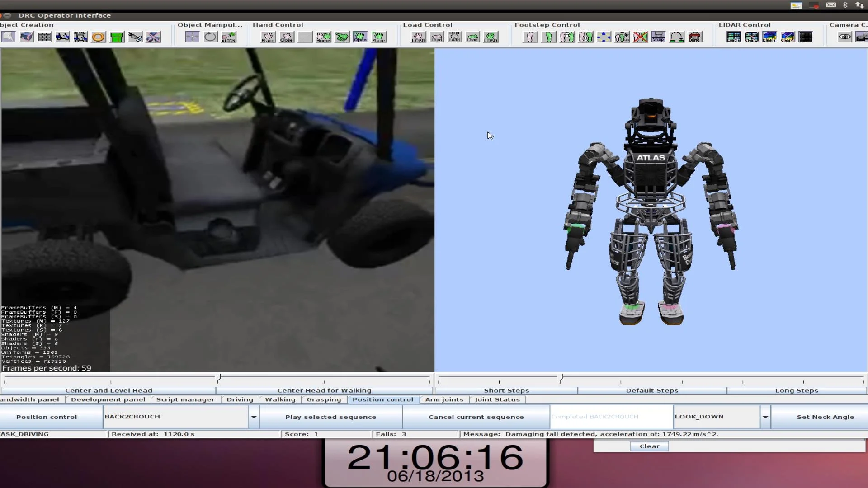Image resolution: width=868 pixels, height=488 pixels.
Task: Click the crossed valve object icon
Action: coord(153,37)
